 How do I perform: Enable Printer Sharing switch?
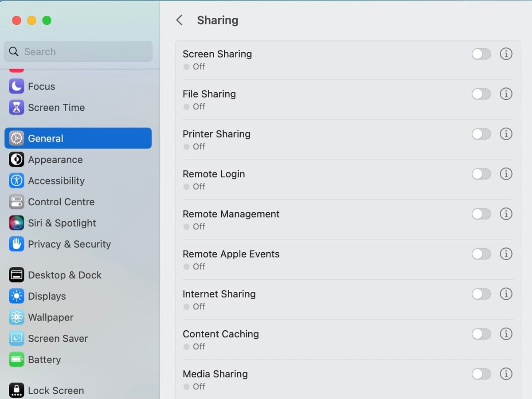(481, 134)
